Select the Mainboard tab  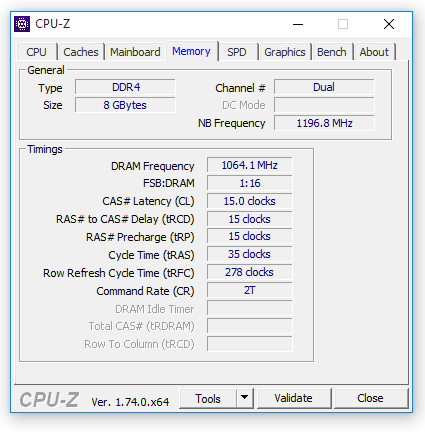point(135,52)
